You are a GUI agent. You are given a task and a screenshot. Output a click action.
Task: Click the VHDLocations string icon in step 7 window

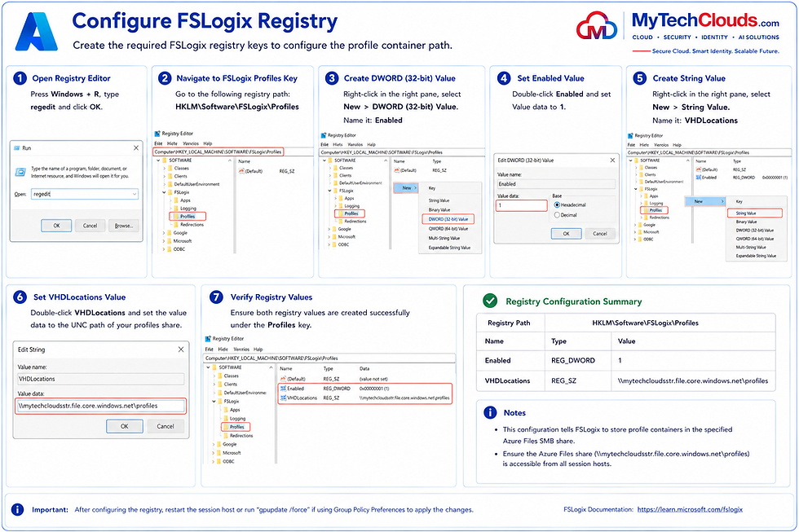coord(284,398)
